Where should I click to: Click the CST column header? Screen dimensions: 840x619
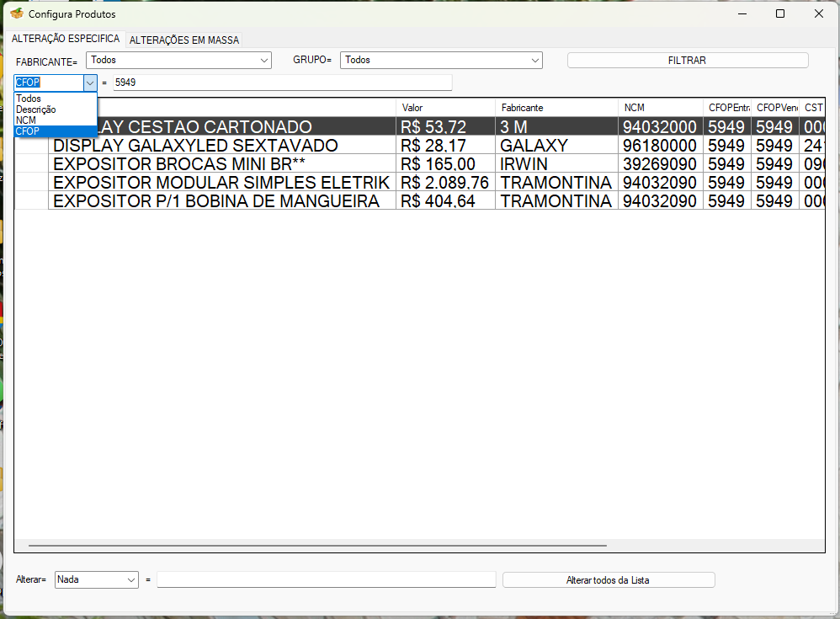[811, 108]
